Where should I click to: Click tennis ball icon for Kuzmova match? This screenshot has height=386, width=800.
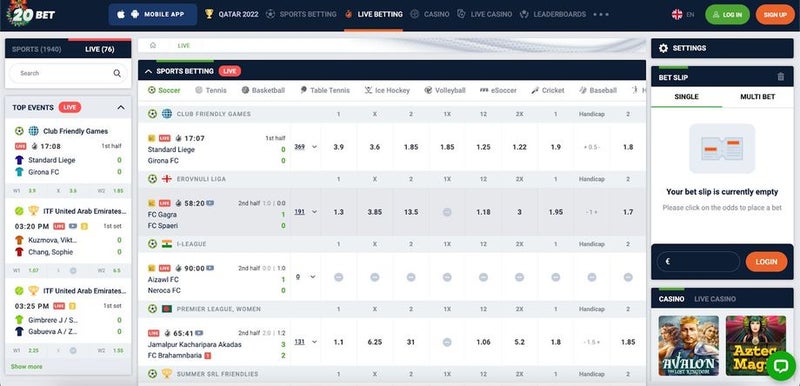click(x=19, y=211)
